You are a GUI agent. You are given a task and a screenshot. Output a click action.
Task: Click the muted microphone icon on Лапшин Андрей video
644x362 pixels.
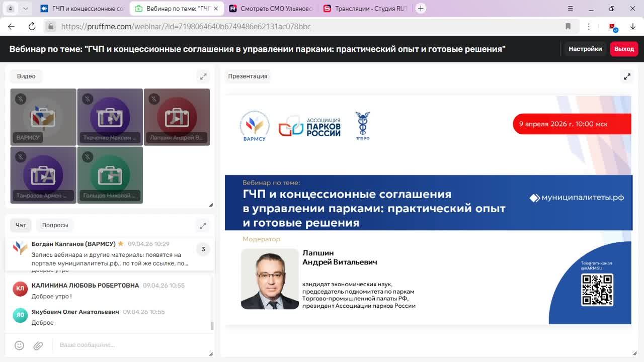tap(154, 99)
